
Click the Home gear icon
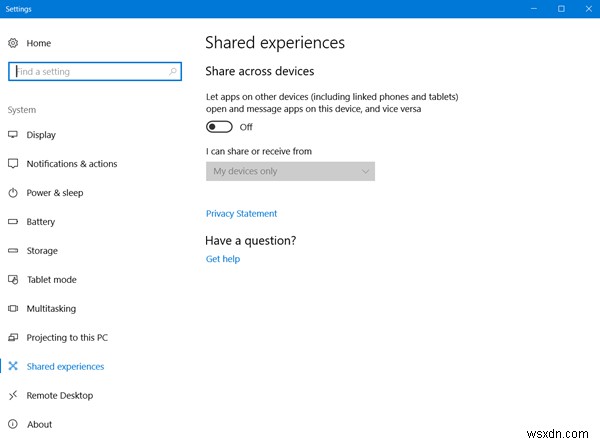click(13, 43)
